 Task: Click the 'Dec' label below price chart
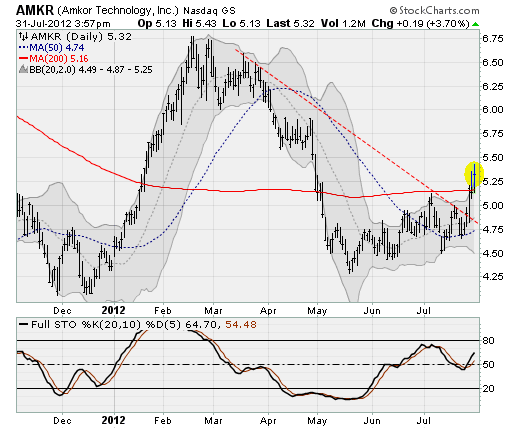pos(62,311)
